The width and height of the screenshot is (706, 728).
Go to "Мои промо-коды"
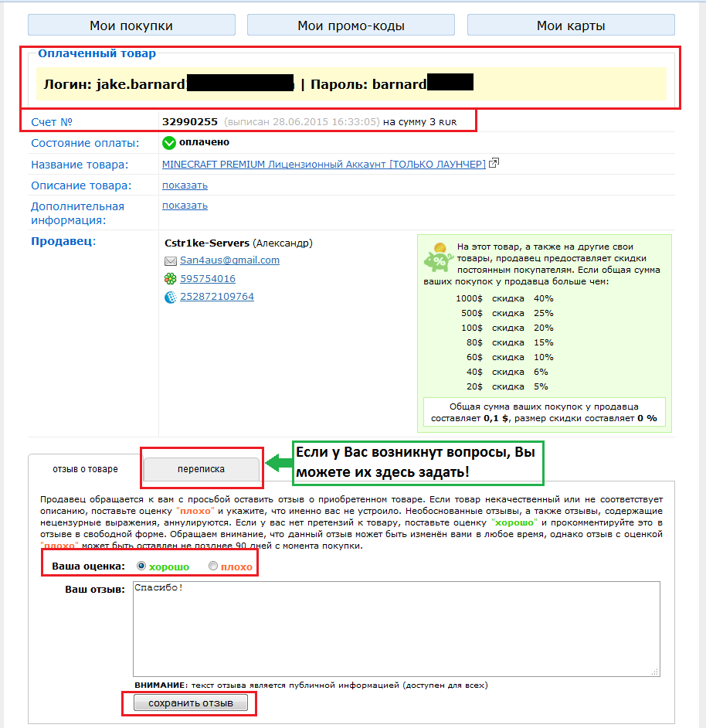click(351, 26)
